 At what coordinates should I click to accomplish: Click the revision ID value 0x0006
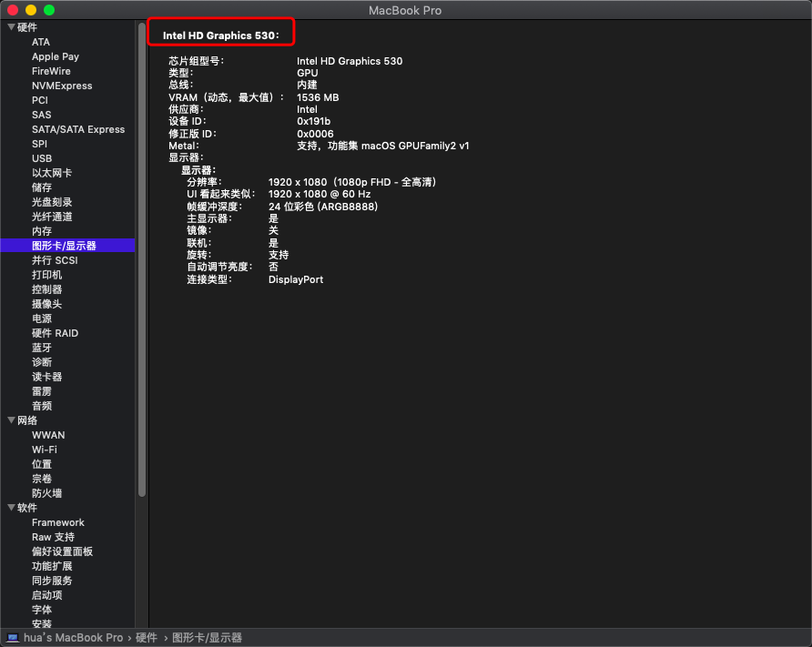pyautogui.click(x=315, y=134)
